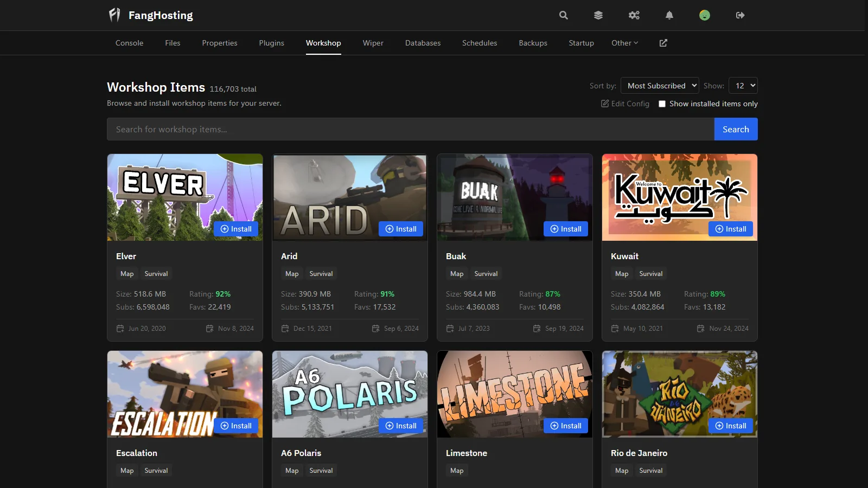
Task: Click the Survival tag on Kuwait card
Action: [x=651, y=274]
